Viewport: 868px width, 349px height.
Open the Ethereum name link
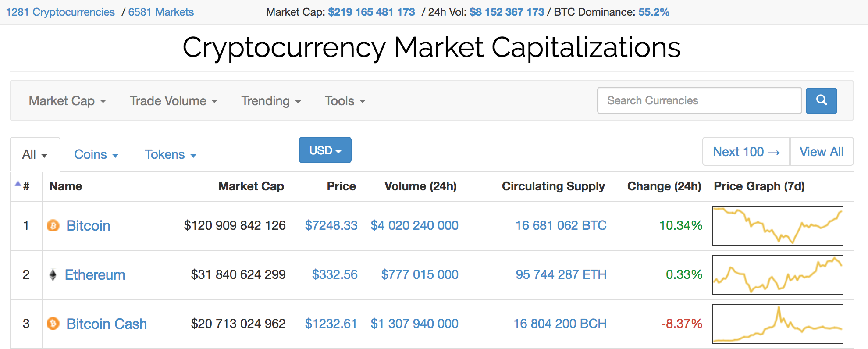(95, 275)
